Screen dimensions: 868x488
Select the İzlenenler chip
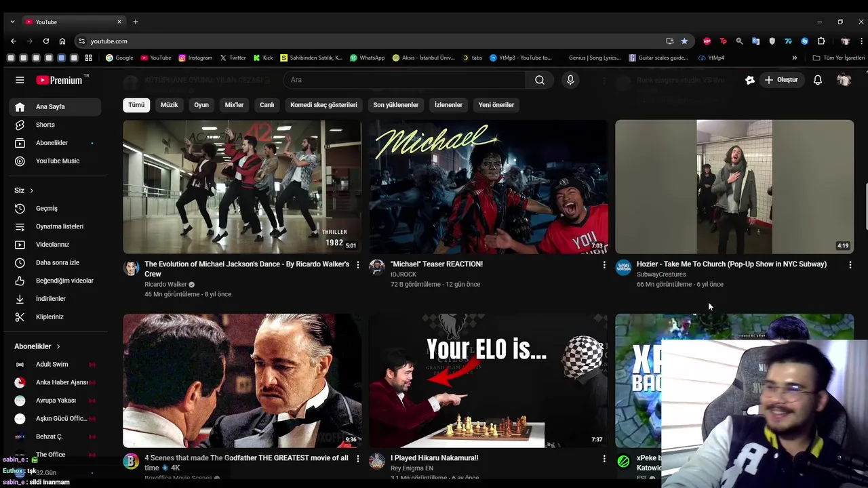tap(448, 105)
